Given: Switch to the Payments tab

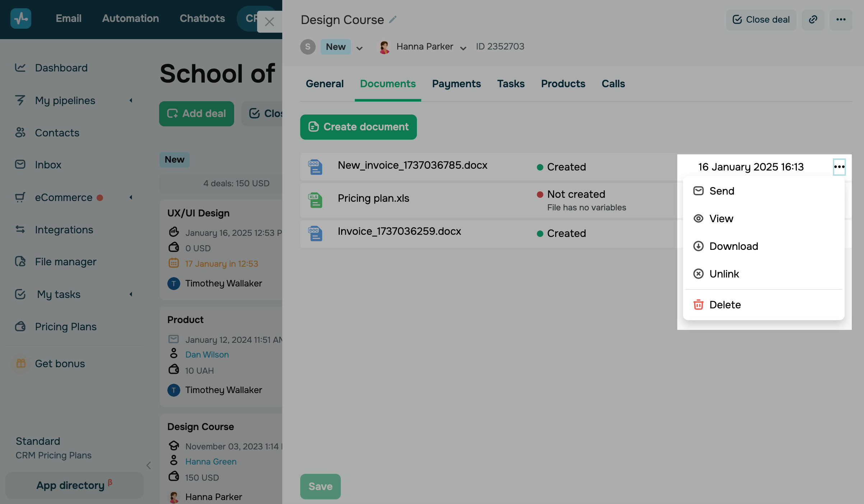Looking at the screenshot, I should tap(456, 84).
